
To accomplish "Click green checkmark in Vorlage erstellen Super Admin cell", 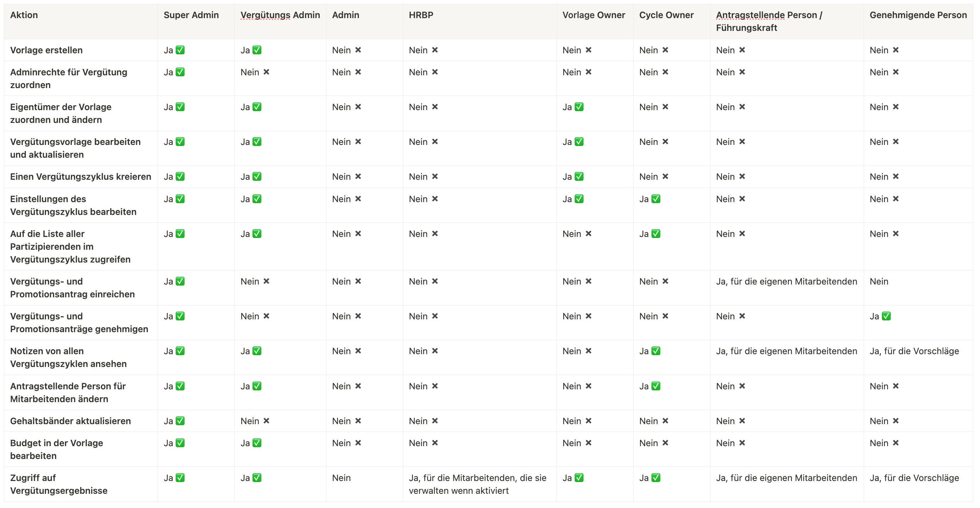I will pyautogui.click(x=180, y=50).
